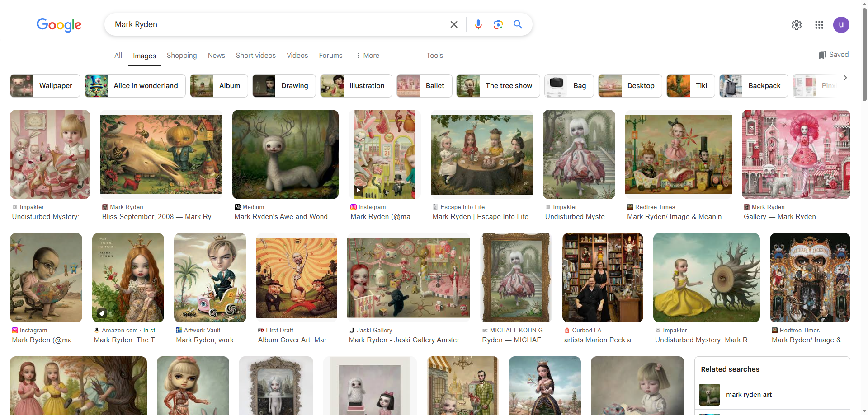868x415 pixels.
Task: Choose the Ballet filter chip
Action: tap(425, 86)
